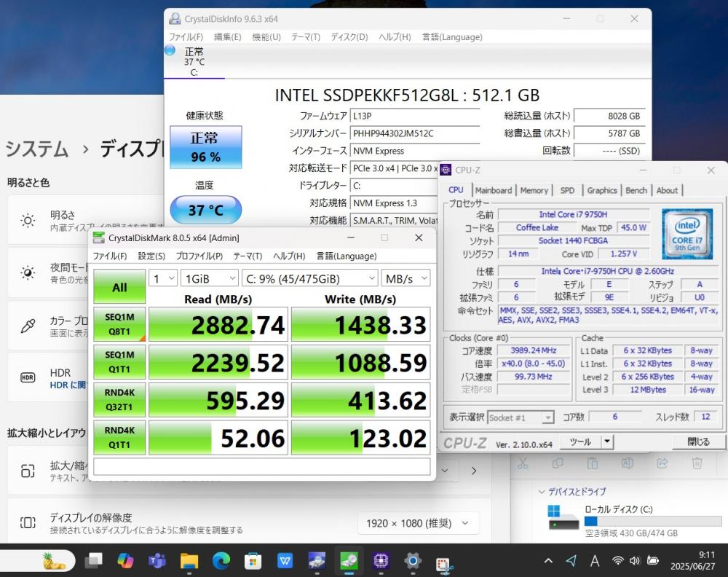Switch to About tab in CPU-Z
728x577 pixels.
667,190
